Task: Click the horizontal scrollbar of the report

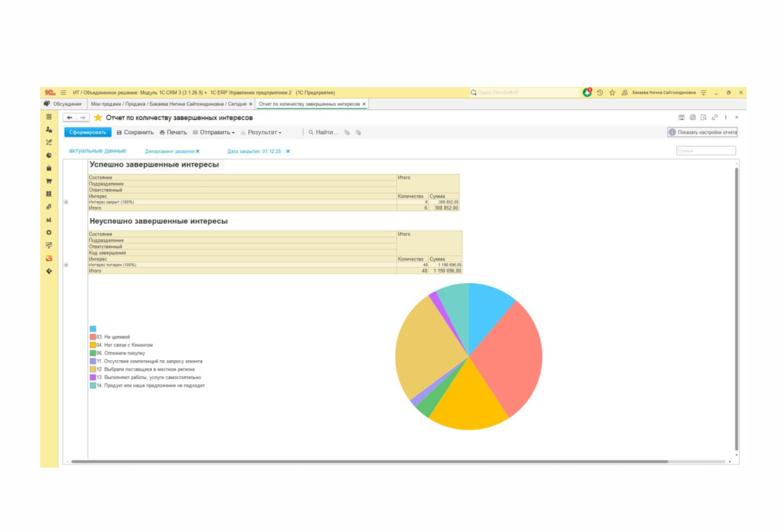Action: point(370,462)
